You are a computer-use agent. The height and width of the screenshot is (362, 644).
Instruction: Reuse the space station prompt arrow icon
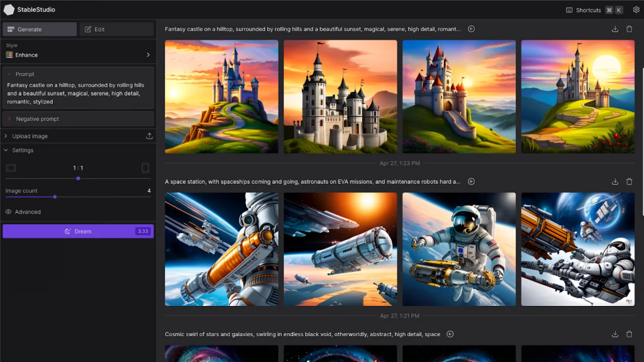point(471,182)
